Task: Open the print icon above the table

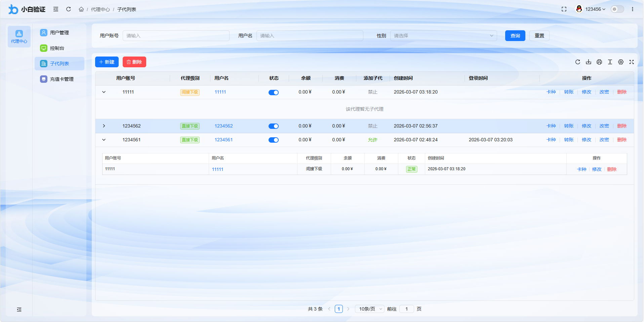Action: [x=599, y=62]
